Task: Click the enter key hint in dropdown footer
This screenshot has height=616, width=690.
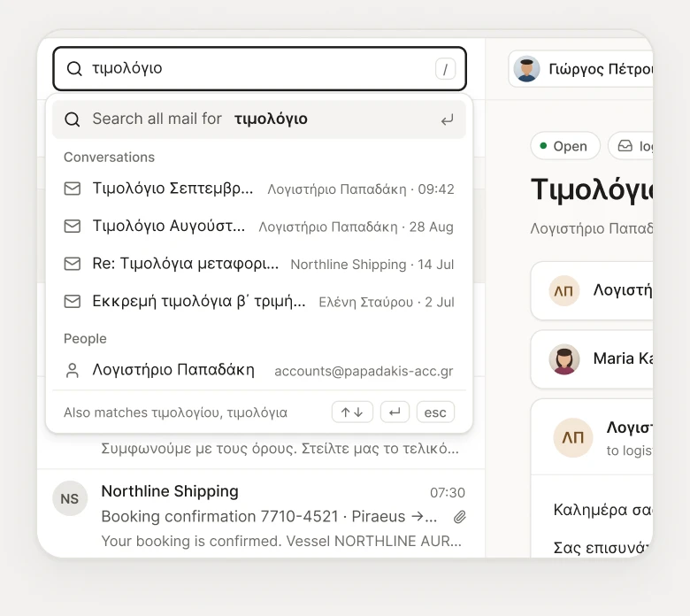Action: coord(395,412)
